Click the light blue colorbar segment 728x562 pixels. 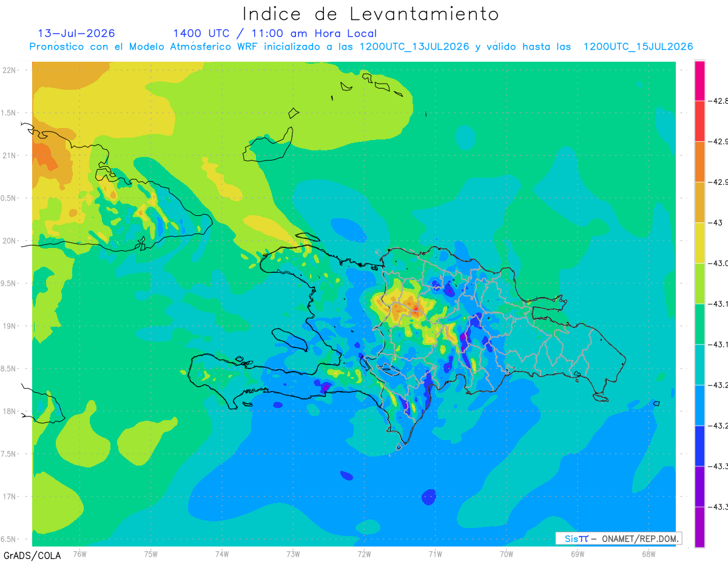tap(699, 406)
